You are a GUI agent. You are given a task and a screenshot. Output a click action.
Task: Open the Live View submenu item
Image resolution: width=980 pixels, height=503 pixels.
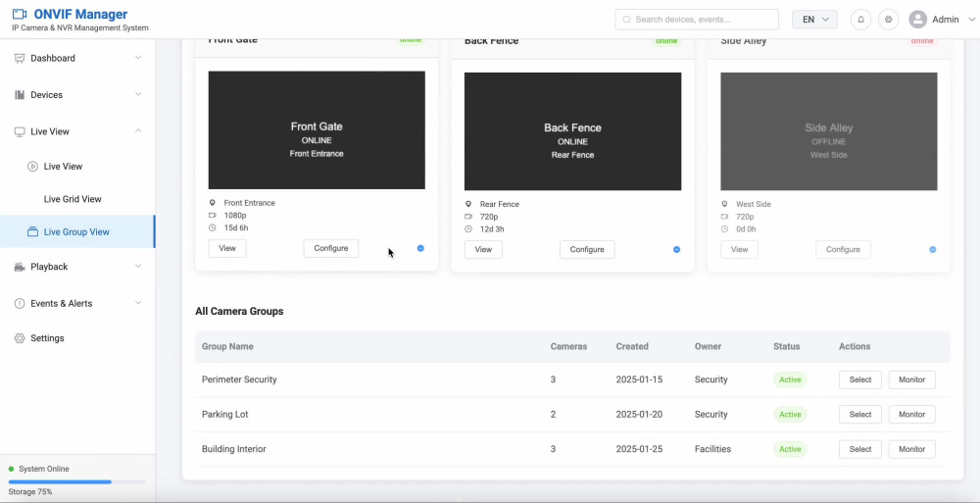77,167
